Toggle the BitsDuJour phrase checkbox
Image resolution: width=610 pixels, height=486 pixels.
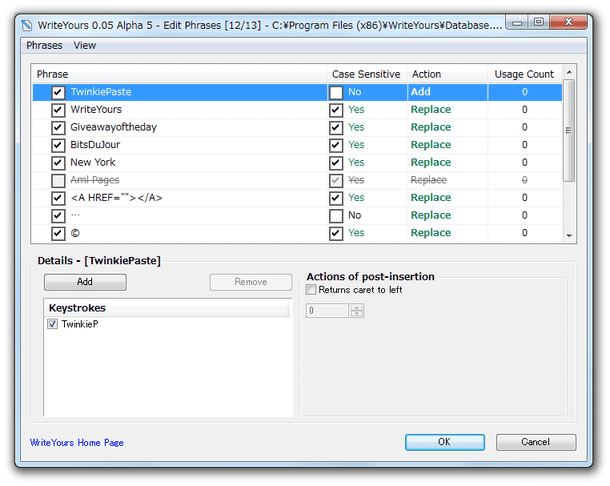coord(58,145)
